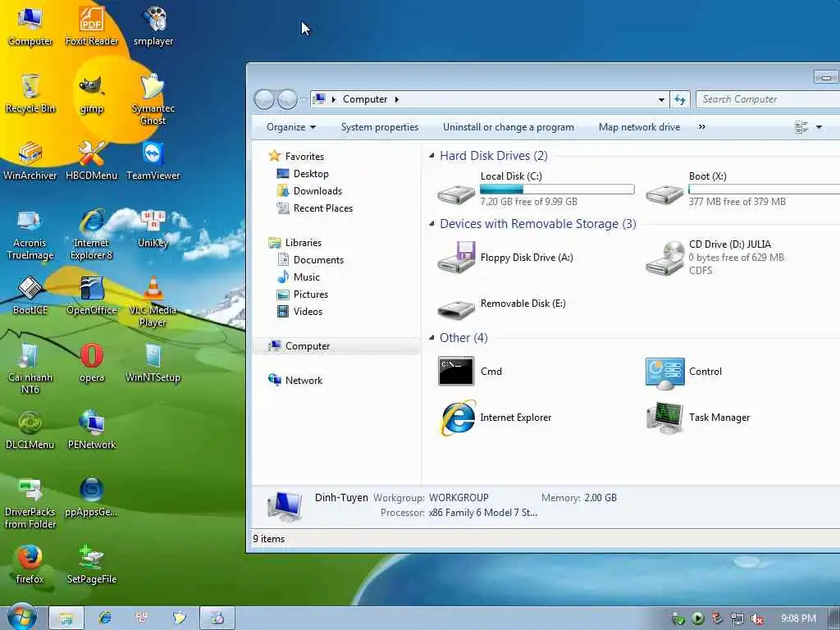Open the Computer desktop icon
840x630 pixels.
tap(30, 27)
